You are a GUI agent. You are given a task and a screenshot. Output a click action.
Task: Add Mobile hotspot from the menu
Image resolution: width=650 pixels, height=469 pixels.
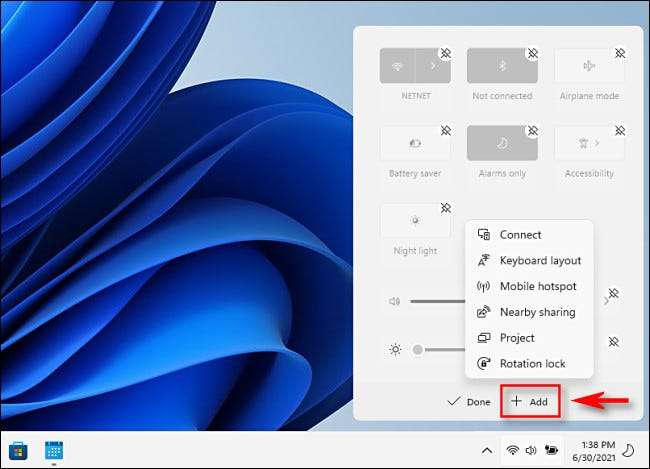pyautogui.click(x=529, y=286)
